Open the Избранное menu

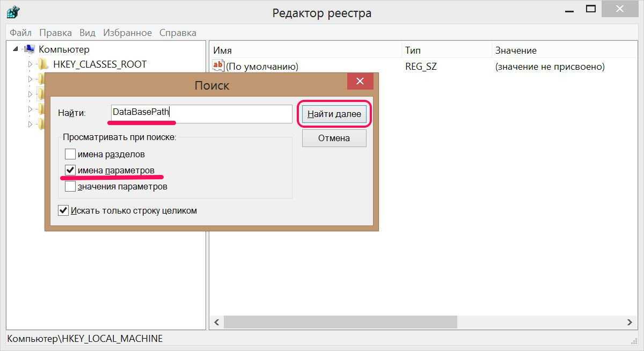(x=127, y=33)
